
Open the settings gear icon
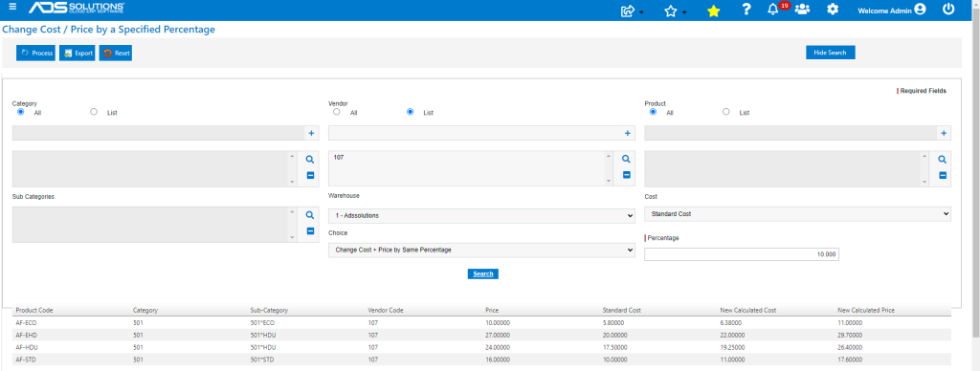[833, 10]
